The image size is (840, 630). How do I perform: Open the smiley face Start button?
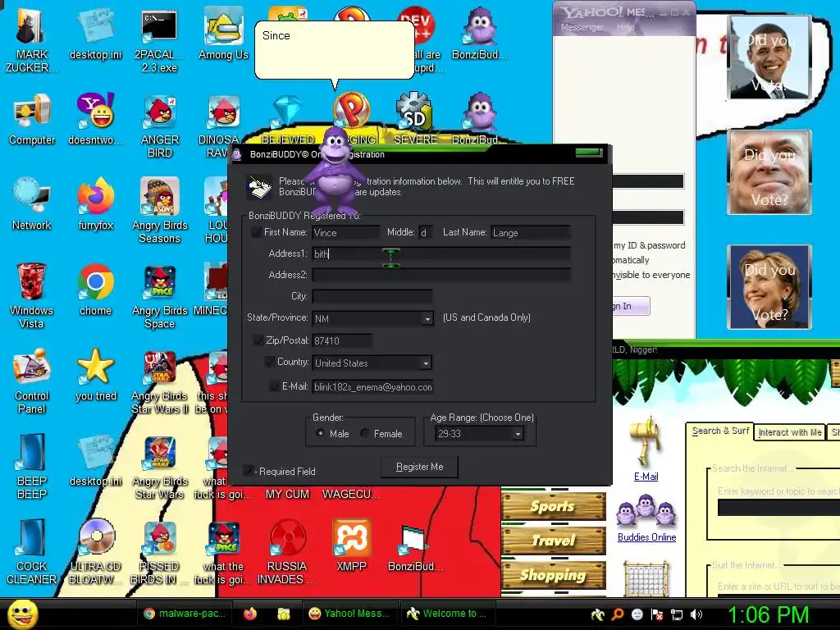[22, 614]
